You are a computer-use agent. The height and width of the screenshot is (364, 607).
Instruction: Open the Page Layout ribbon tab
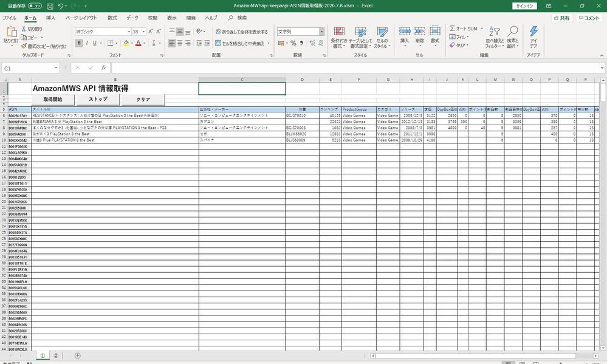[81, 18]
